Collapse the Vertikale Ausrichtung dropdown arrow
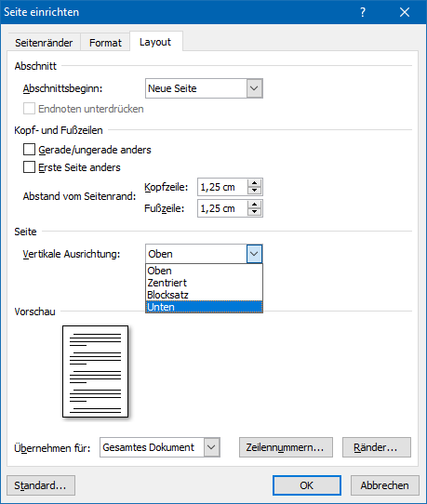 point(254,254)
